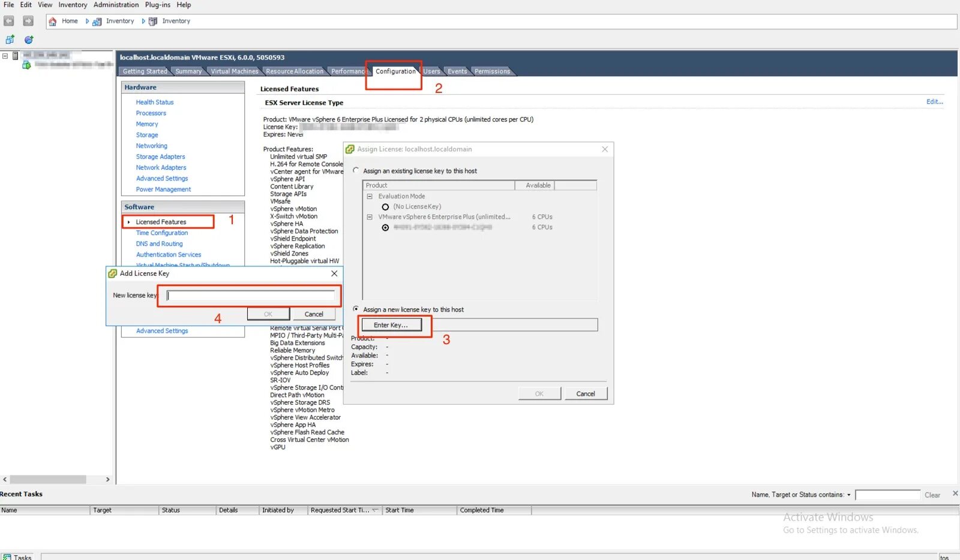Open DNS and Routing settings
This screenshot has width=960, height=560.
[159, 244]
